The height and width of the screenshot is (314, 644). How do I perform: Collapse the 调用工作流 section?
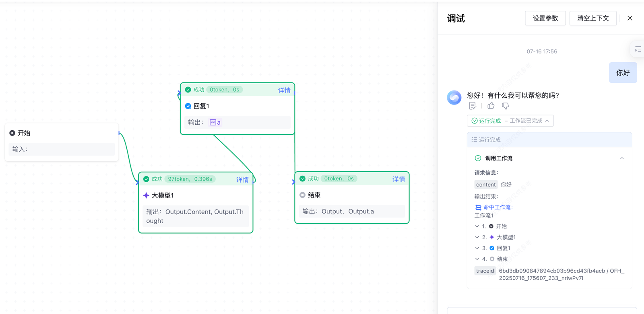coord(622,158)
